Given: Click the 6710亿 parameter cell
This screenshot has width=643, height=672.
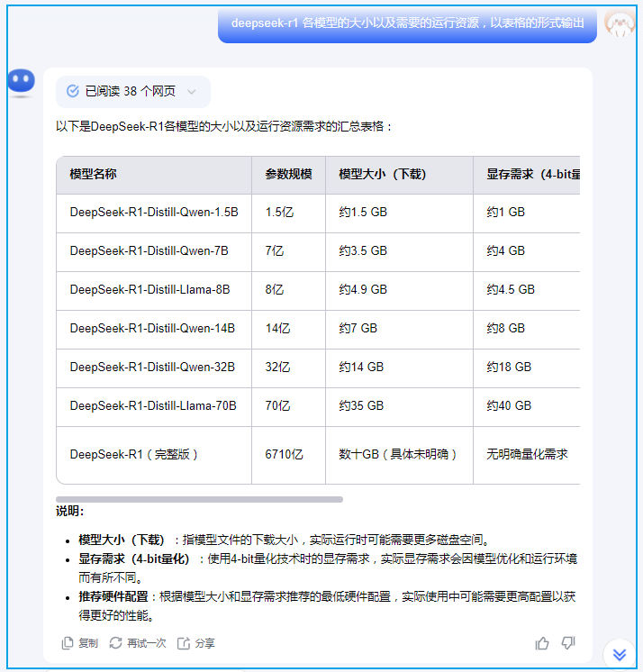Looking at the screenshot, I should pos(288,455).
